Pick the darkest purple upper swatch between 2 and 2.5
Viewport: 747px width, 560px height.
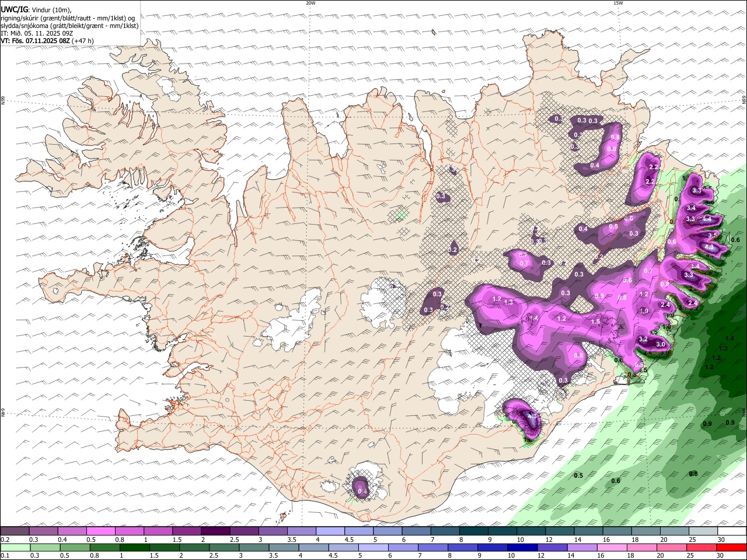tap(215, 531)
